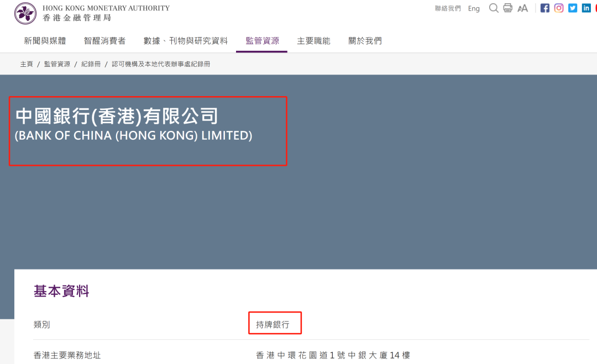This screenshot has height=364, width=597.
Task: Expand the 主要職能 menu
Action: click(313, 41)
